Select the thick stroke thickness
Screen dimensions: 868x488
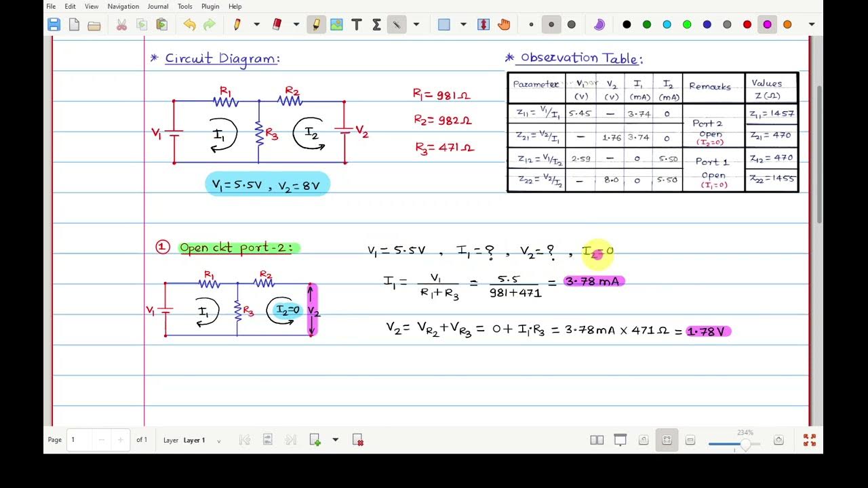pyautogui.click(x=572, y=25)
